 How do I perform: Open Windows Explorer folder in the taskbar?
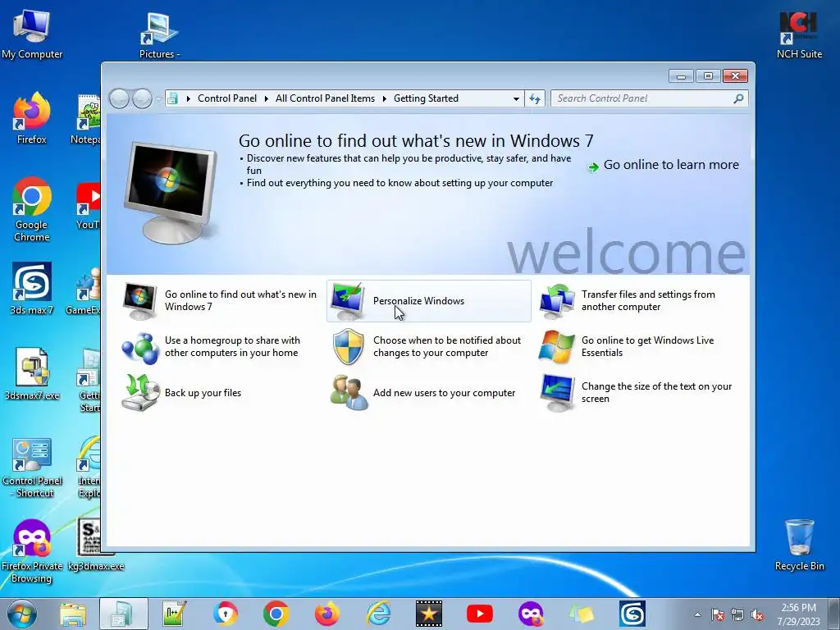point(73,614)
